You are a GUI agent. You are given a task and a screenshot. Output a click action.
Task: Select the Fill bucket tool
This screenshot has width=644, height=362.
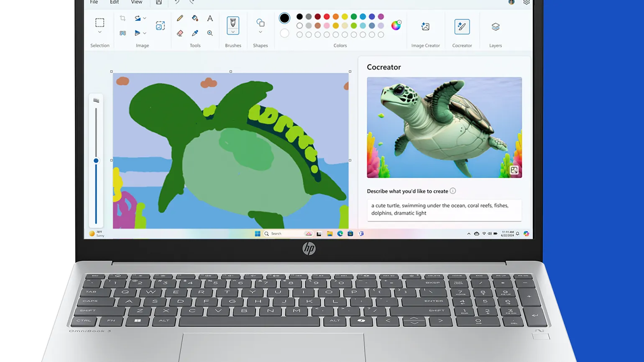click(195, 18)
